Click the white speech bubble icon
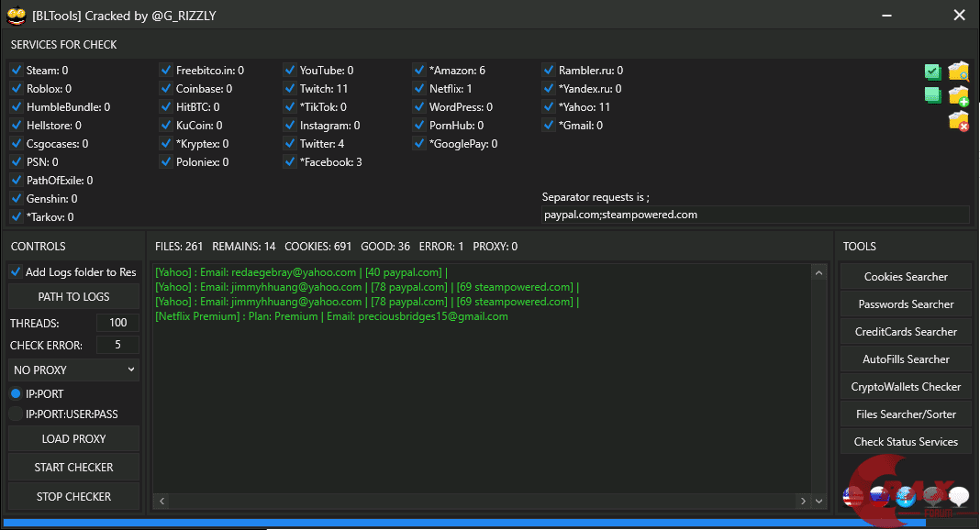The width and height of the screenshot is (980, 530). point(959,496)
